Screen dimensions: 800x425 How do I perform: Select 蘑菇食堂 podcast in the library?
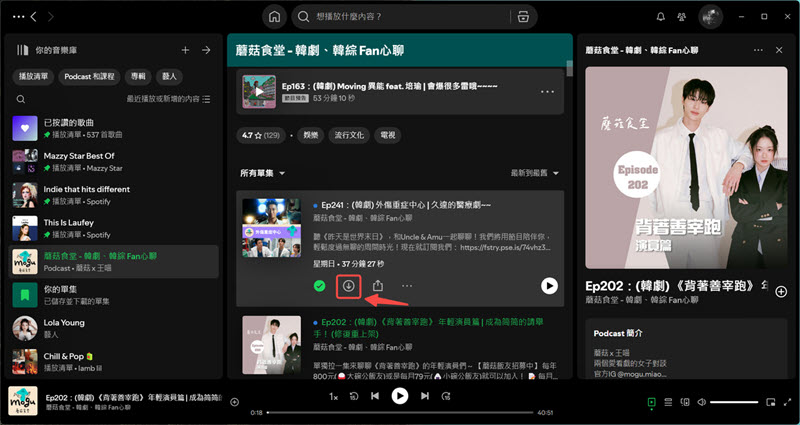[114, 262]
